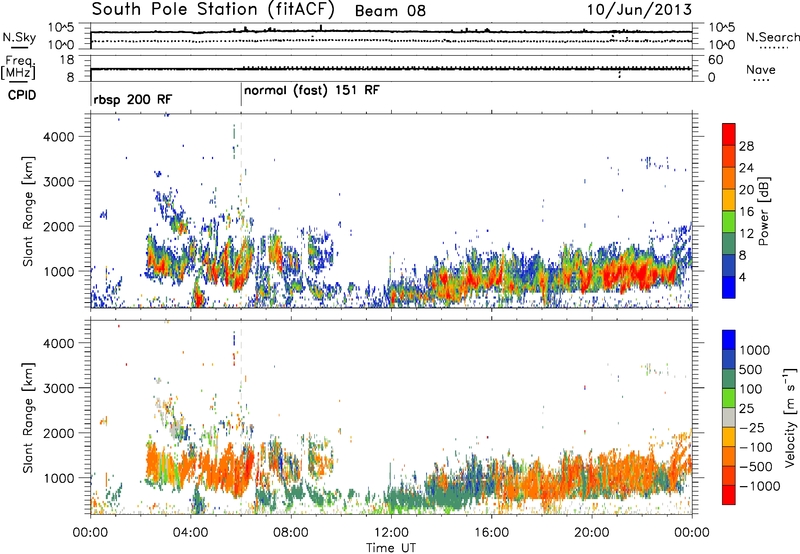This screenshot has width=800, height=554.
Task: Click the '04:00' time tick label
Action: 190,533
